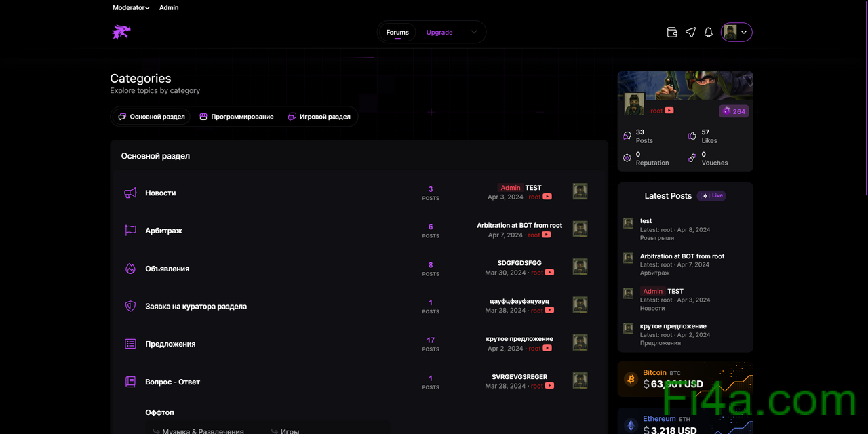The height and width of the screenshot is (434, 868).
Task: Open the Вопрос - Ответ forum
Action: pyautogui.click(x=172, y=382)
